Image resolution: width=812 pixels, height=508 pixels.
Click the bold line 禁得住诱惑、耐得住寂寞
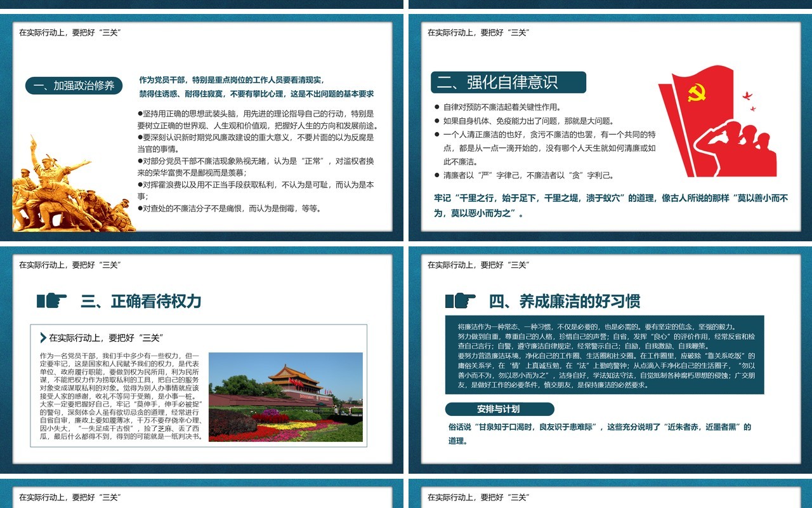click(x=256, y=93)
